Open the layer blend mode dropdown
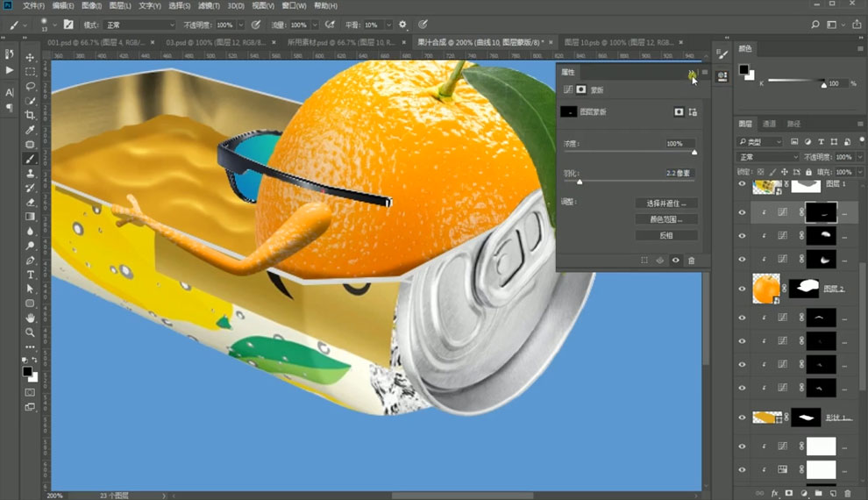The width and height of the screenshot is (868, 500). 770,157
